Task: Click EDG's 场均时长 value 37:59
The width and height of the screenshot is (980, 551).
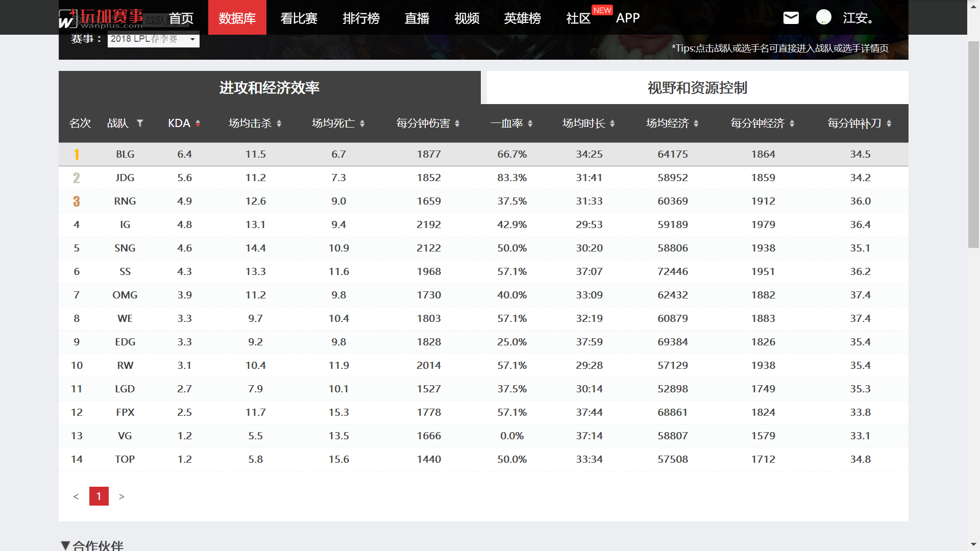Action: pos(590,342)
